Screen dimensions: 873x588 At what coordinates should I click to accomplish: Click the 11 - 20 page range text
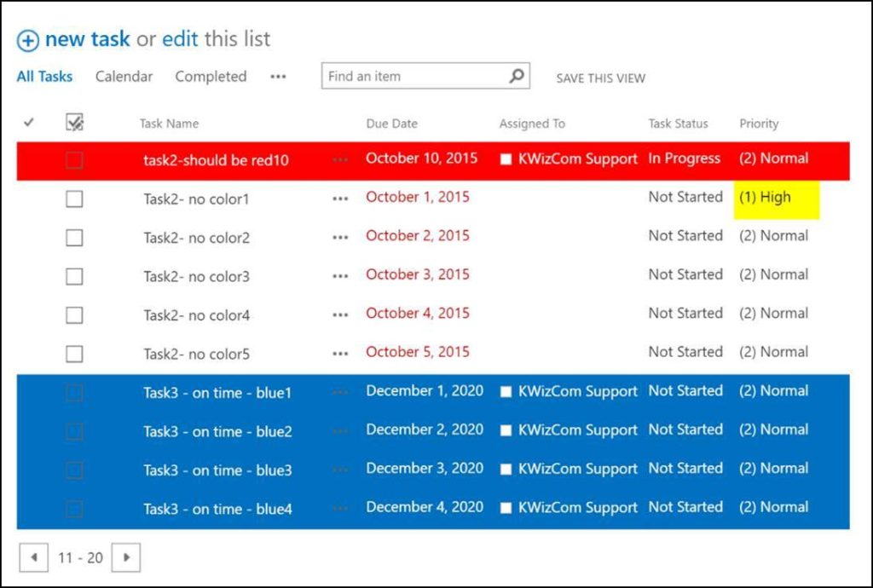pos(80,557)
